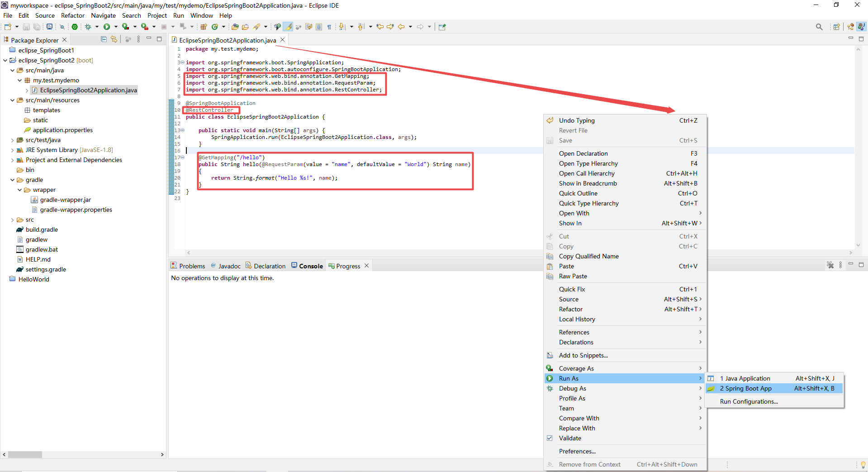868x472 pixels.
Task: Switch to the Javadoc tab
Action: click(x=226, y=266)
